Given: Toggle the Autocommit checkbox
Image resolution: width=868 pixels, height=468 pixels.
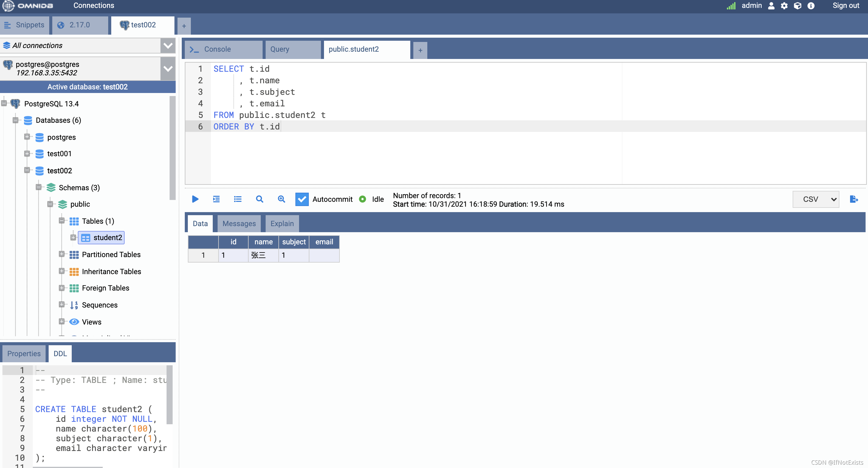Looking at the screenshot, I should tap(301, 199).
